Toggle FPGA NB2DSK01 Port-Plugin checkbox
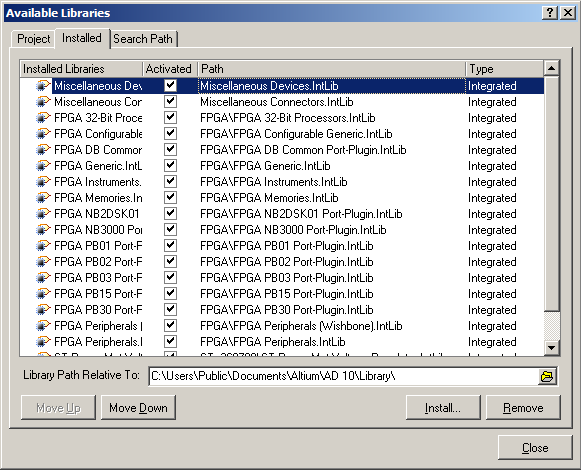Image resolution: width=581 pixels, height=470 pixels. pos(170,214)
